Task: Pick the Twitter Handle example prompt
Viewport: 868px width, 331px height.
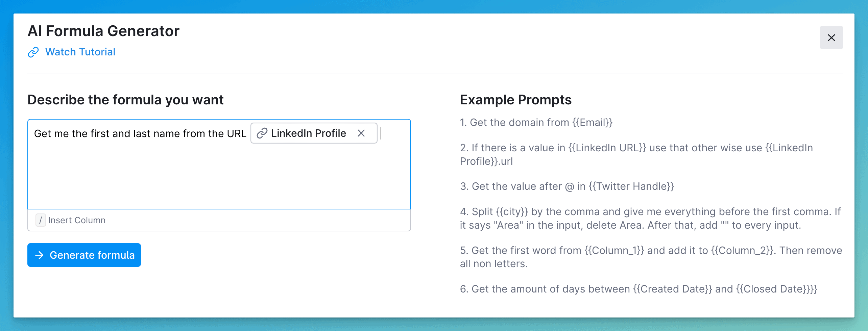Action: tap(567, 186)
